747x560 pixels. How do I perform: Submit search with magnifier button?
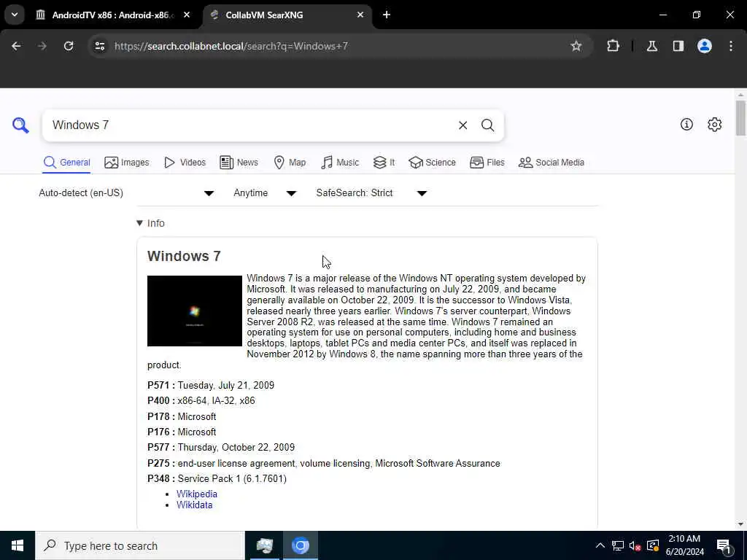pos(487,125)
